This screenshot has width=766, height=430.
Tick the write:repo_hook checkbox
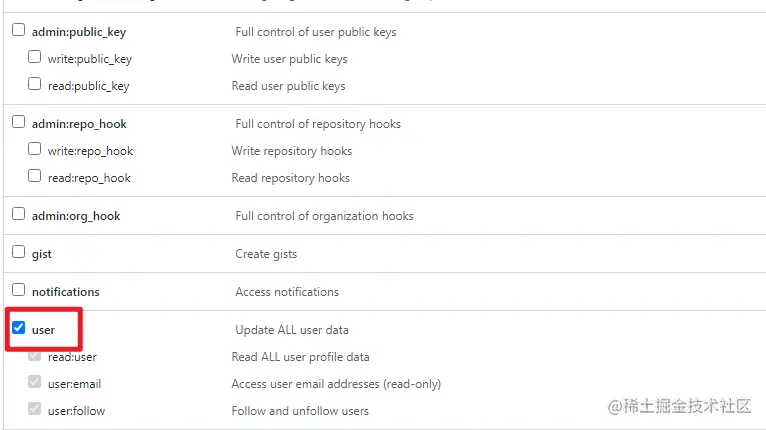tap(35, 150)
